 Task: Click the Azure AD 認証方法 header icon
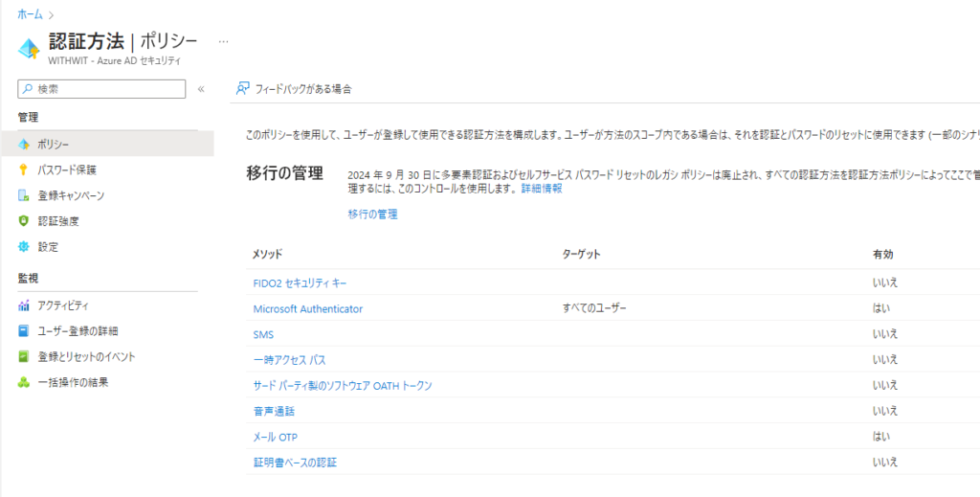[x=29, y=49]
